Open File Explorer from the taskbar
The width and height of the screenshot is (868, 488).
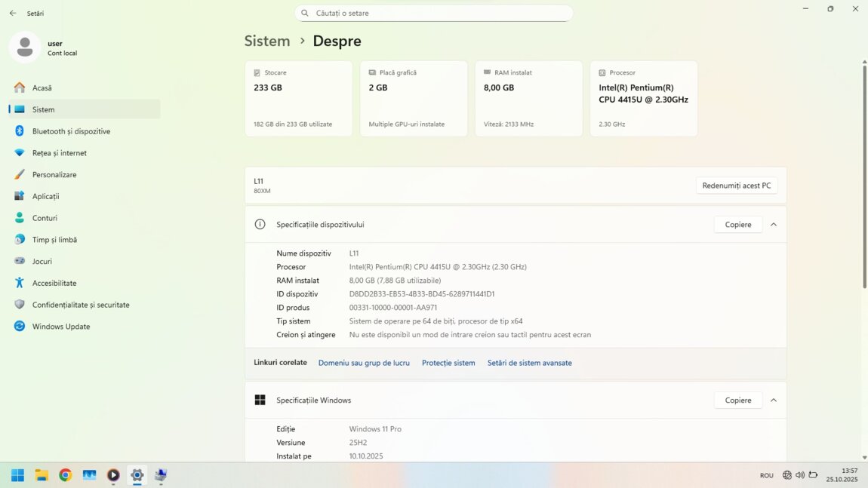tap(42, 475)
